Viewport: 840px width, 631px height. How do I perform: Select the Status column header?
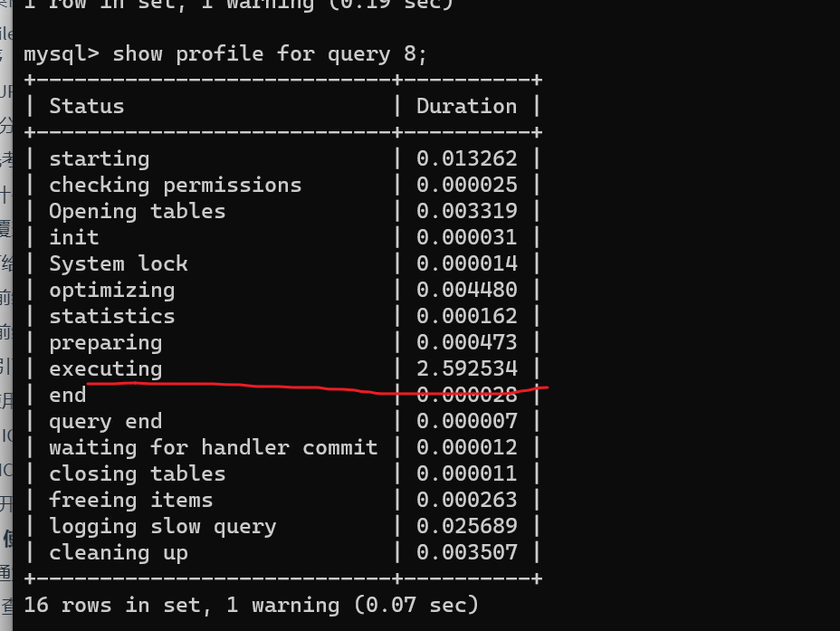(x=86, y=107)
